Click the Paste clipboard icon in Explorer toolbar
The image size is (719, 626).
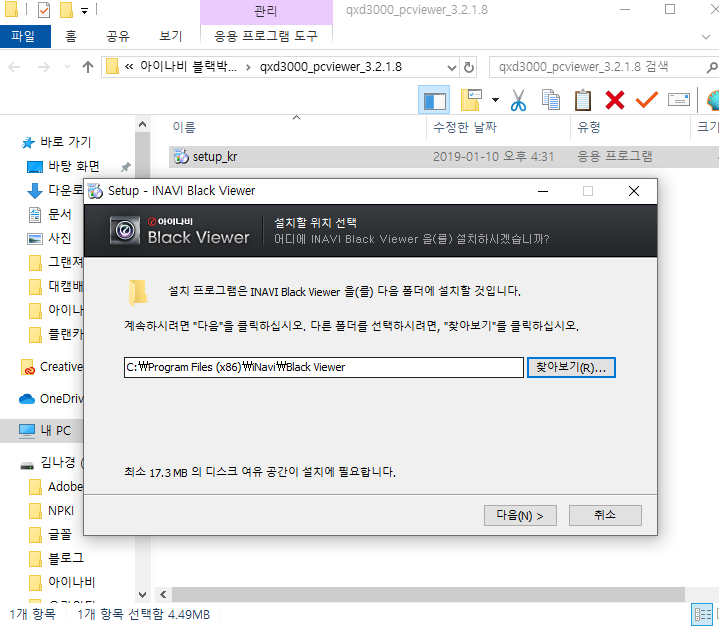point(583,100)
